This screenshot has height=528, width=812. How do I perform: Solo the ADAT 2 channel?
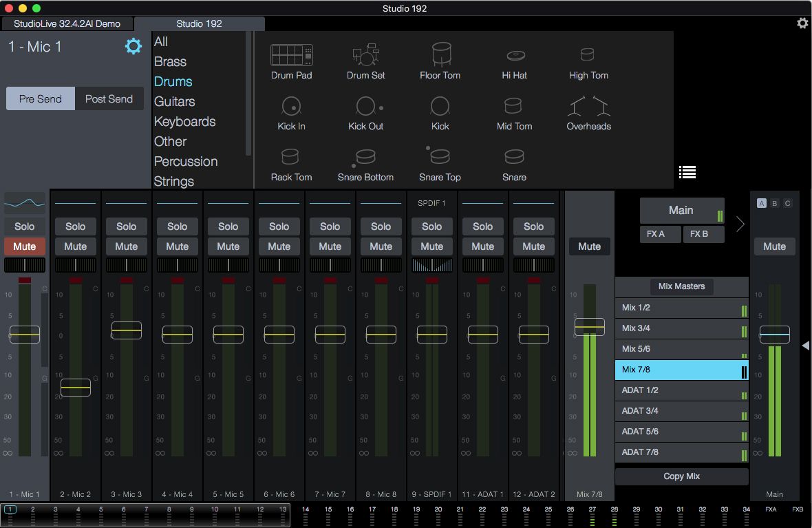point(534,226)
